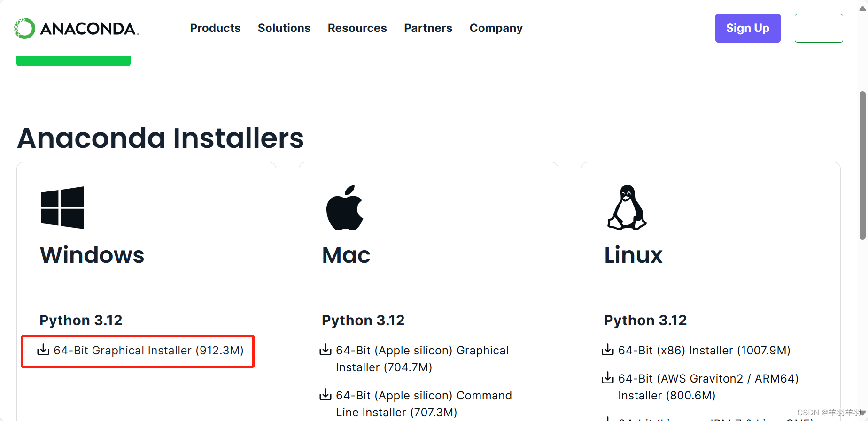Image resolution: width=868 pixels, height=421 pixels.
Task: Click the Anaconda logo in header
Action: 77,28
